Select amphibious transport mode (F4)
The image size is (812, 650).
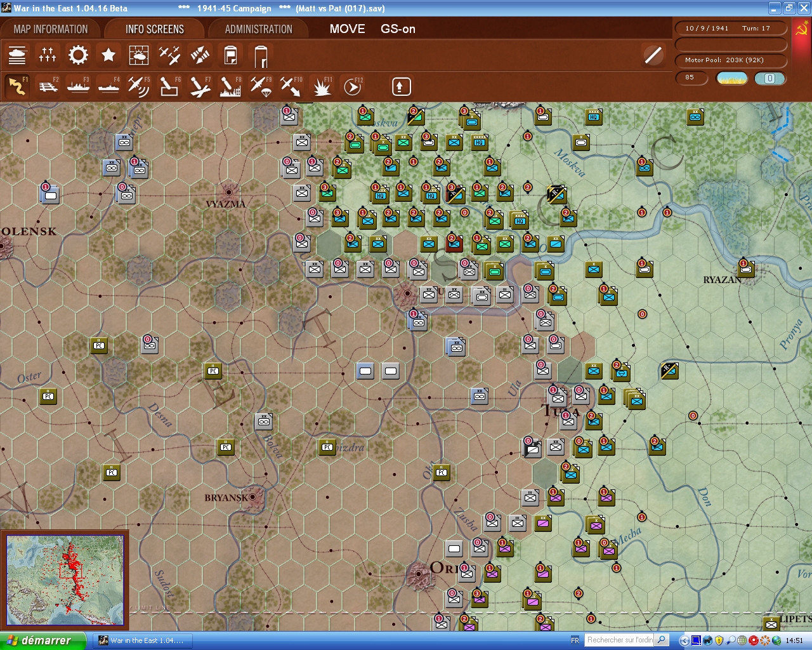[108, 86]
